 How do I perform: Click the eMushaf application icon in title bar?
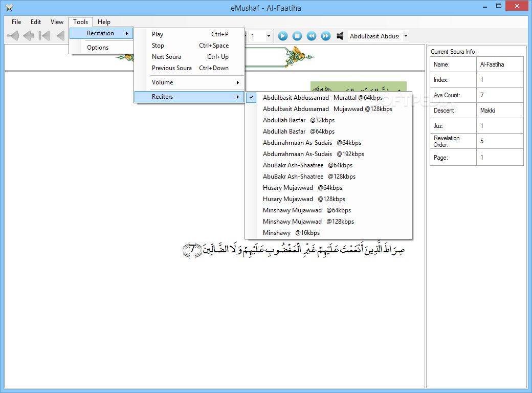click(x=9, y=8)
